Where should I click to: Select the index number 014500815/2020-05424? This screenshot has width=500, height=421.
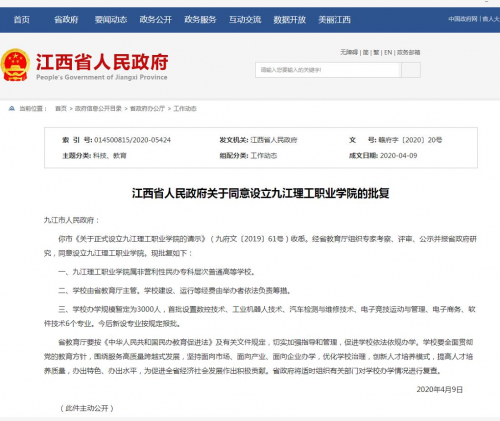pyautogui.click(x=132, y=140)
